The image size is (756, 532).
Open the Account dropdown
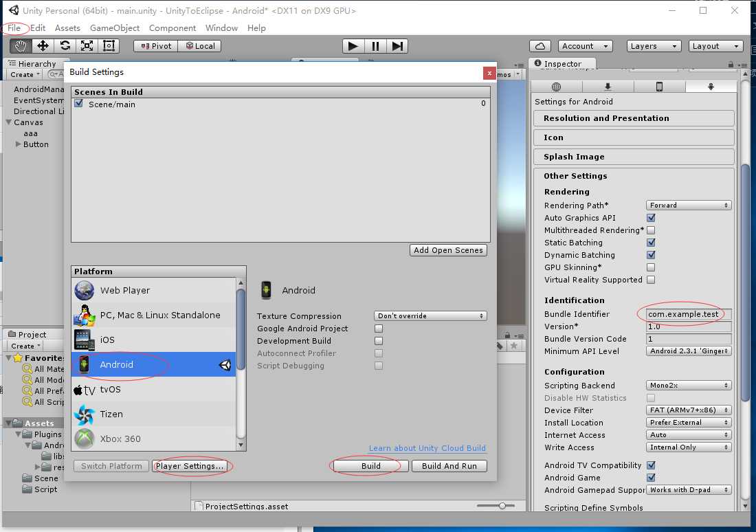tap(586, 46)
